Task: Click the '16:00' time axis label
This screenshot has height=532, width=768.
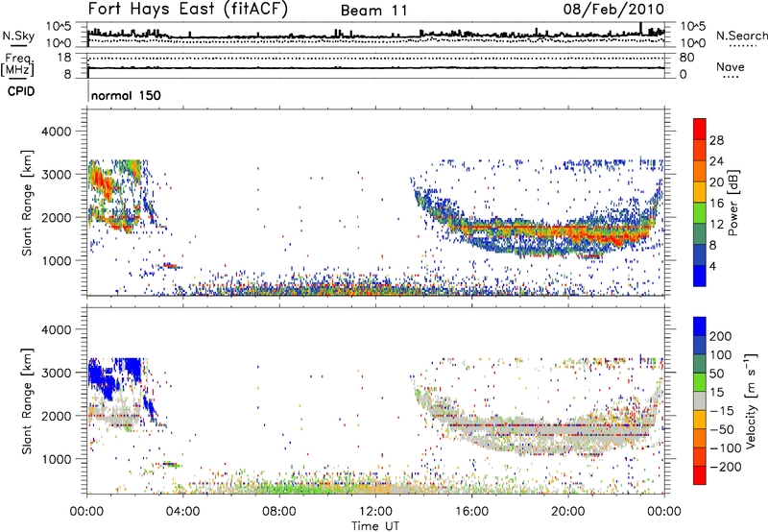Action: (x=471, y=512)
